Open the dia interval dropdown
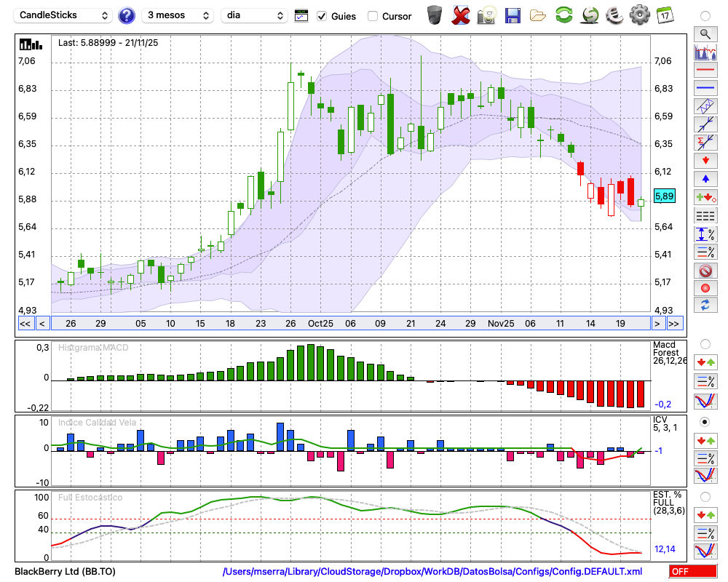Image resolution: width=728 pixels, height=582 pixels. pos(254,15)
